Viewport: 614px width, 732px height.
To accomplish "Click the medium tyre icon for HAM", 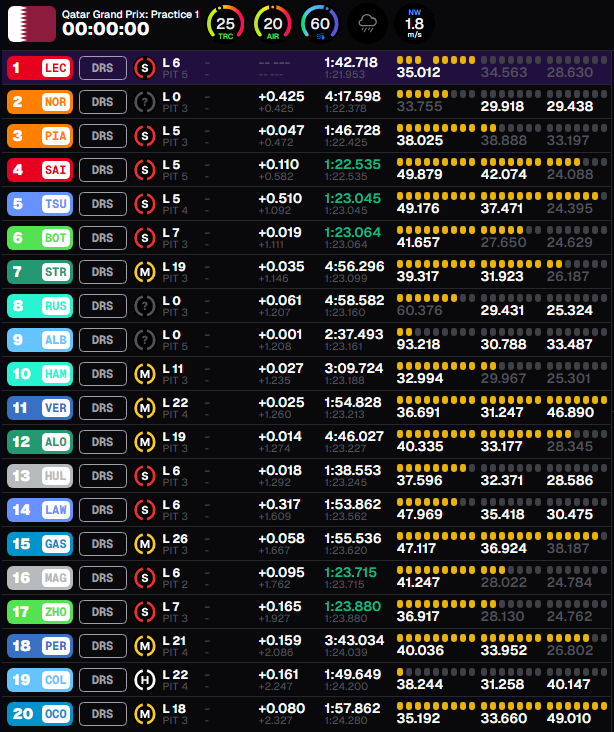I will coord(145,374).
